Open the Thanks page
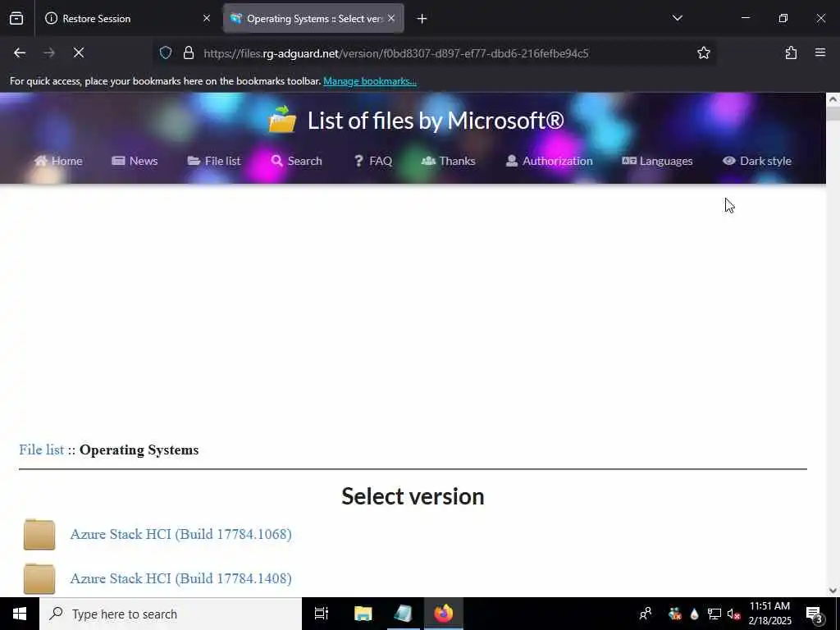Image resolution: width=840 pixels, height=630 pixels. tap(449, 161)
